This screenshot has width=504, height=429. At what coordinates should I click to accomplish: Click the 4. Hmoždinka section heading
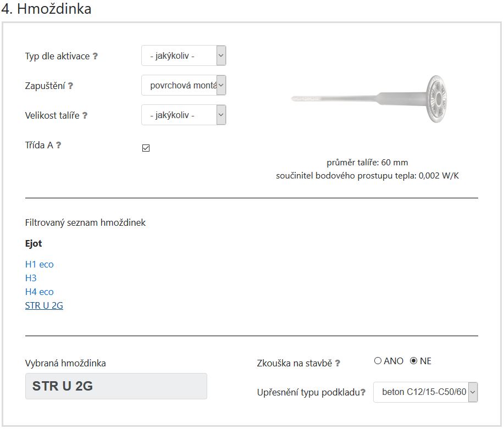click(46, 9)
